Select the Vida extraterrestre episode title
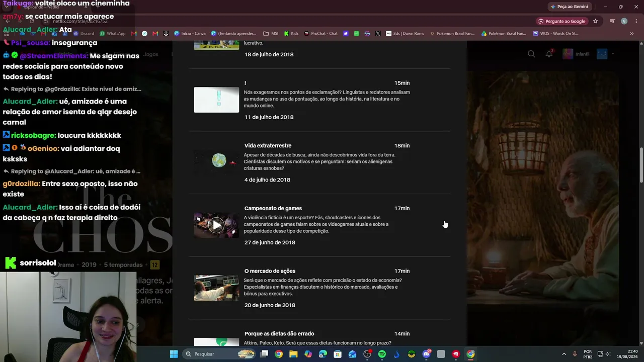 click(x=268, y=145)
